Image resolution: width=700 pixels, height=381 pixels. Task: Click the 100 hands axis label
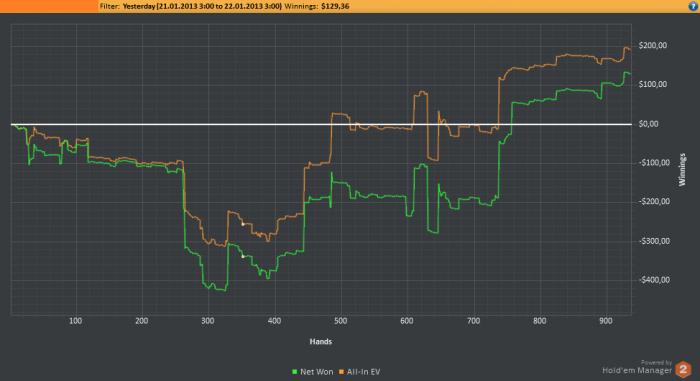(75, 321)
